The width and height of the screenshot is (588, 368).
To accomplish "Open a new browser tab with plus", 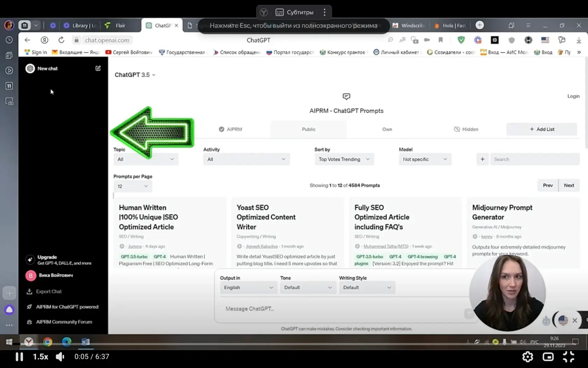I will coord(479,25).
